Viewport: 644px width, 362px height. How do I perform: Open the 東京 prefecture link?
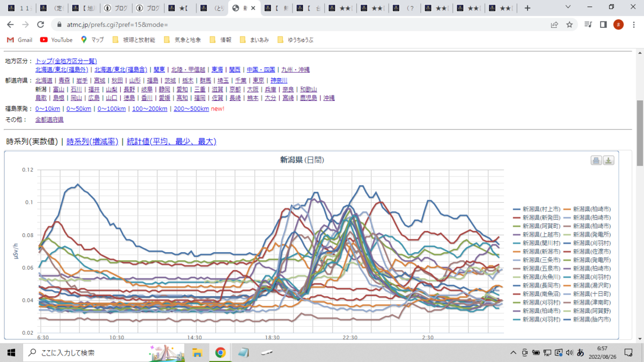tap(258, 80)
